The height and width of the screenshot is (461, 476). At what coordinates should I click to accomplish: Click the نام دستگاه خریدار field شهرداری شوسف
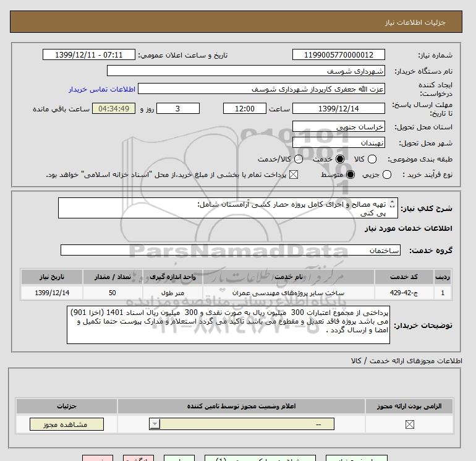tap(246, 71)
